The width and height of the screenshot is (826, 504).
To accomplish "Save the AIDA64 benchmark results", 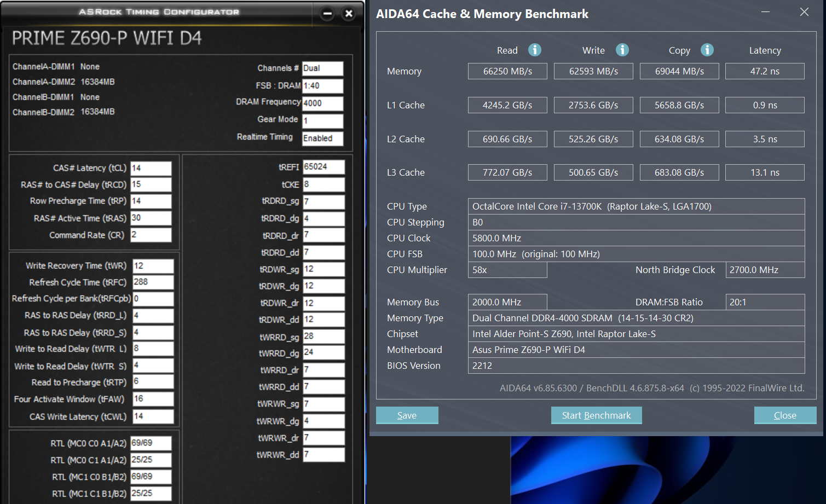I will [x=407, y=415].
